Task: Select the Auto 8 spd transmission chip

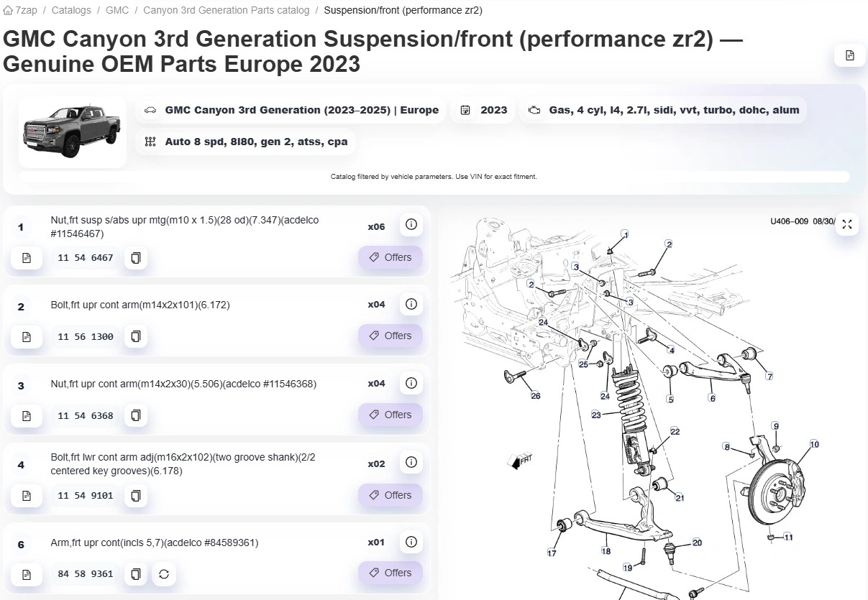Action: pos(246,142)
